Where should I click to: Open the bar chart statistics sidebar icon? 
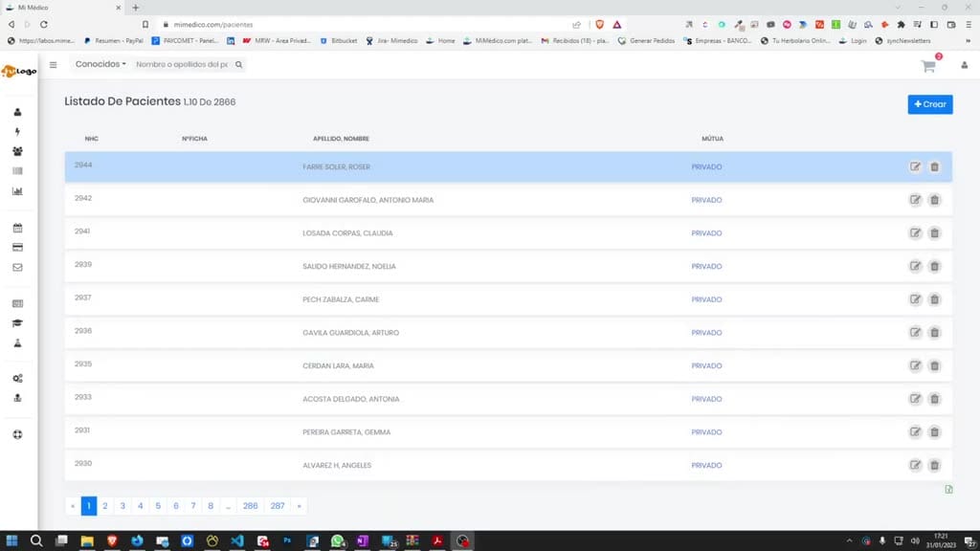coord(17,191)
